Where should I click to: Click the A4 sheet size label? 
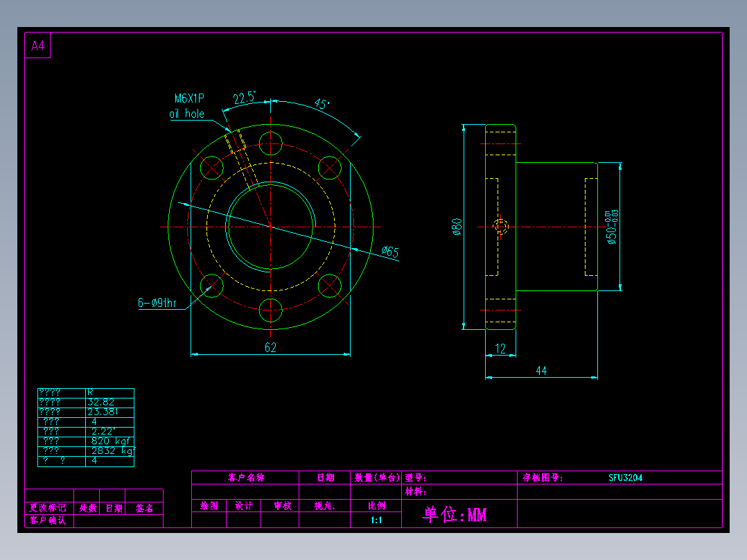click(x=37, y=46)
